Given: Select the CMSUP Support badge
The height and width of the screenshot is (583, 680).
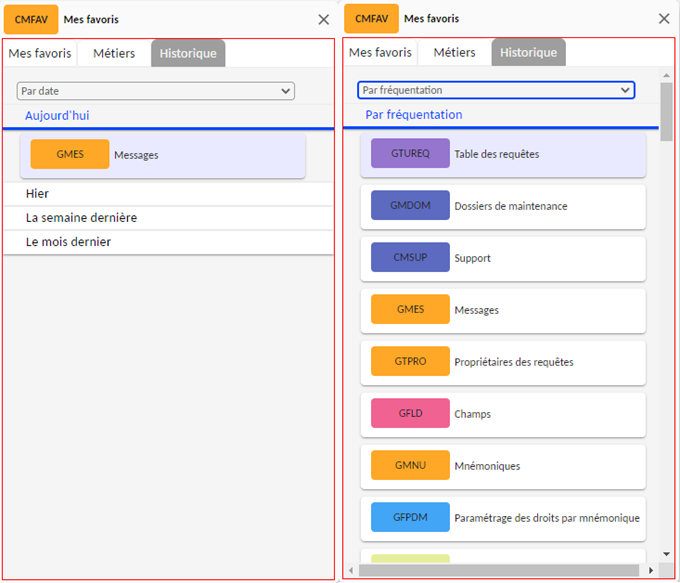Looking at the screenshot, I should click(410, 258).
